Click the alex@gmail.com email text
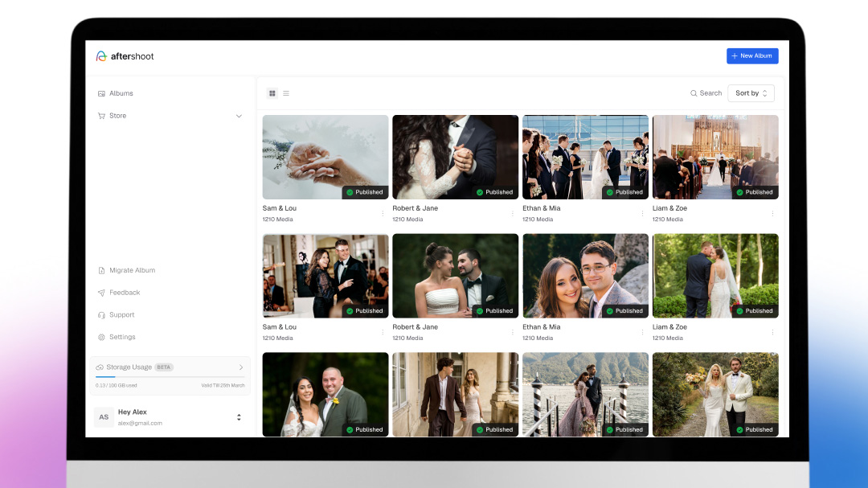868x488 pixels. tap(140, 423)
